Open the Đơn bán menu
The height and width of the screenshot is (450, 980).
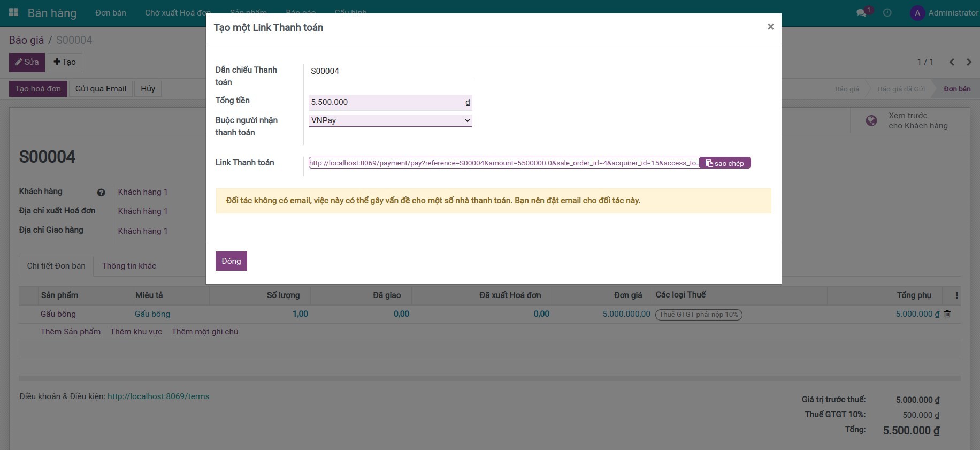[111, 13]
